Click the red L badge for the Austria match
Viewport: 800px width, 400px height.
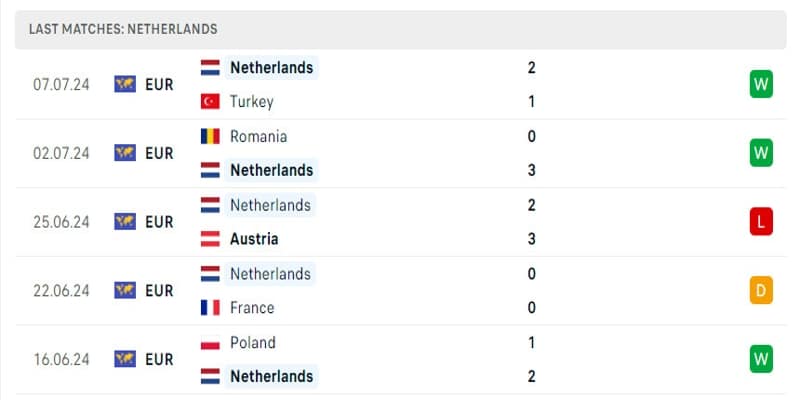coord(761,222)
